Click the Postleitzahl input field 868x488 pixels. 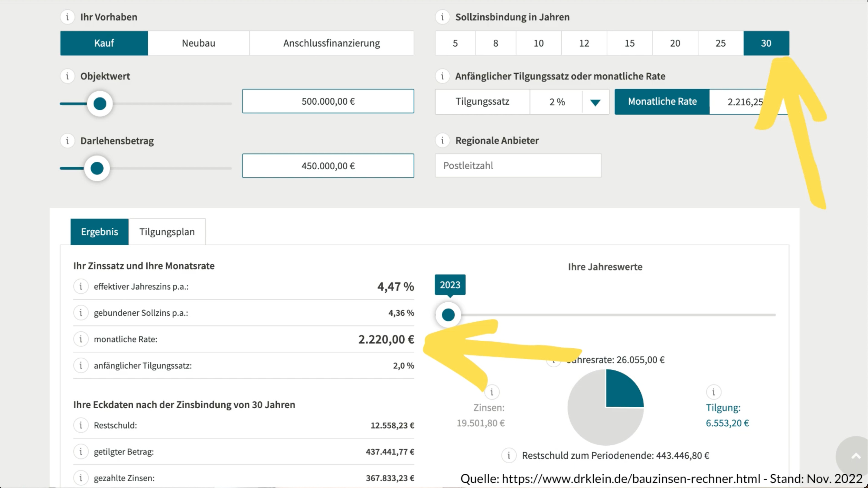coord(518,166)
